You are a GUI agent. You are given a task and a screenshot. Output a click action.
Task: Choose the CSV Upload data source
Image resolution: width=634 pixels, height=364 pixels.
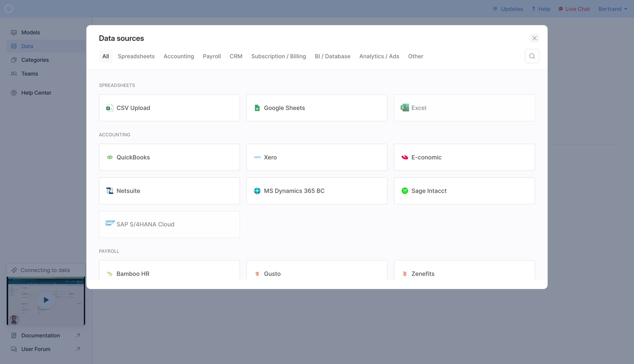169,108
